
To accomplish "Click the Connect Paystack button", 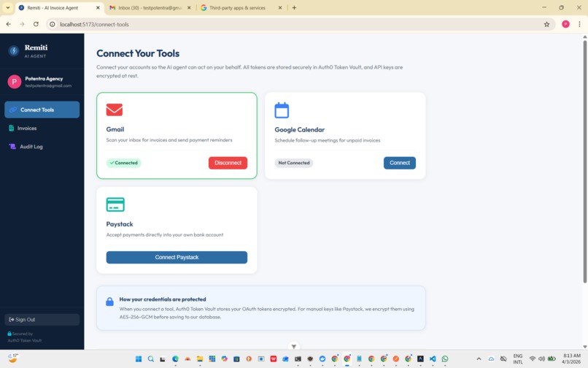I will (x=177, y=257).
